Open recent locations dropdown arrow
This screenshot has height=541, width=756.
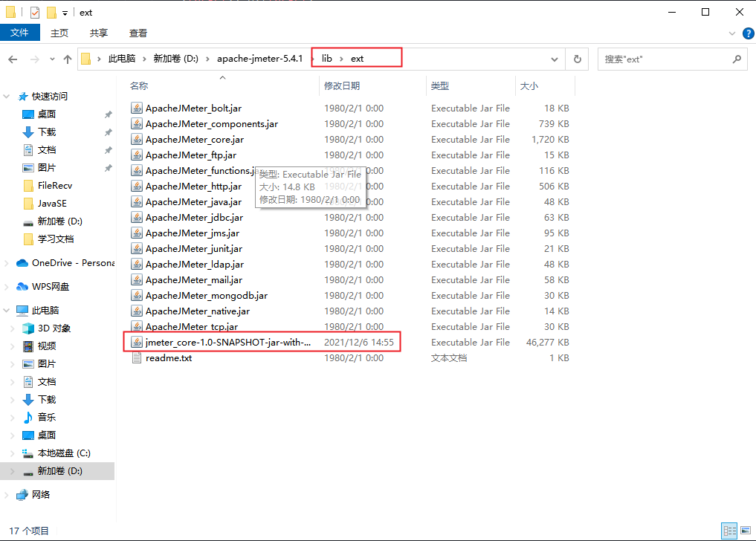tap(52, 59)
